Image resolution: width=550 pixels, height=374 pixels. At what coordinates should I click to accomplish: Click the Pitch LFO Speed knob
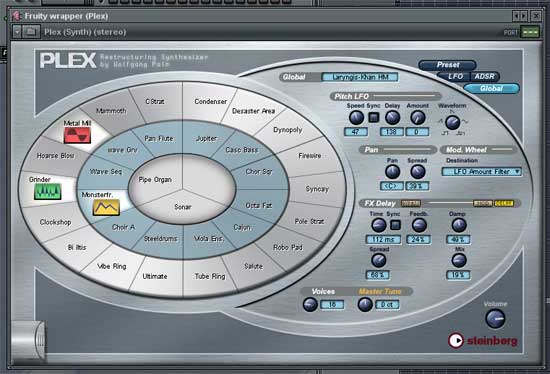356,118
